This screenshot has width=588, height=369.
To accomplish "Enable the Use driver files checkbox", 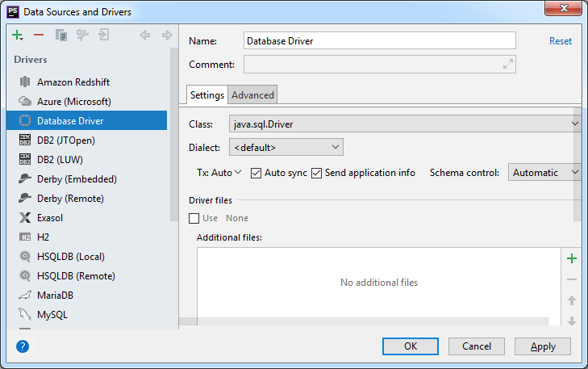I will pyautogui.click(x=194, y=218).
